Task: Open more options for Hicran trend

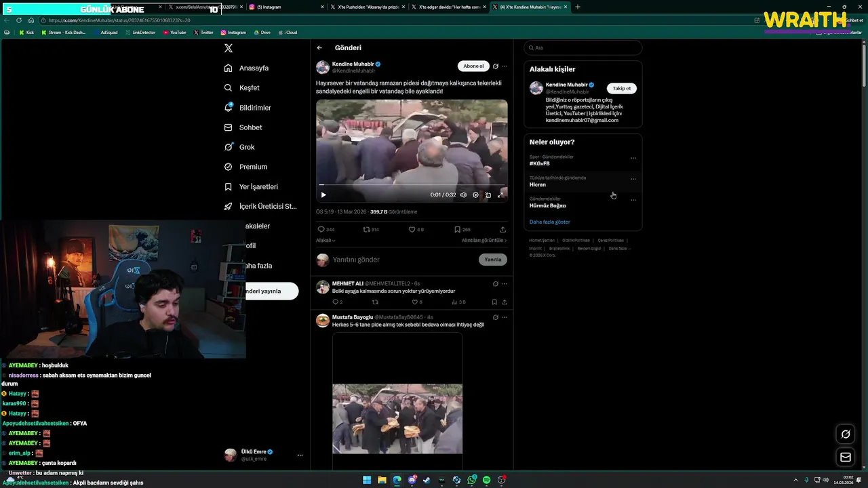Action: tap(633, 179)
